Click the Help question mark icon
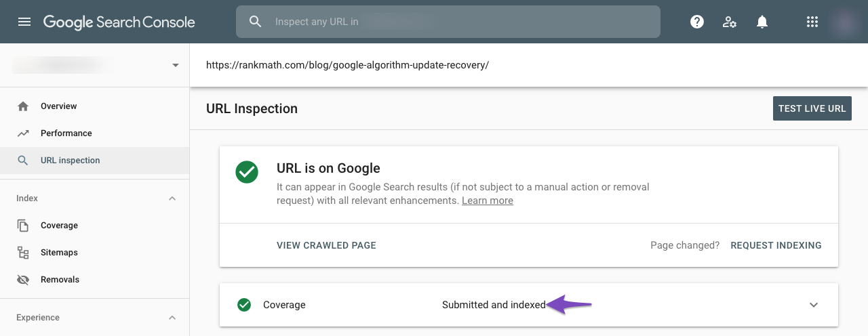 [x=696, y=22]
